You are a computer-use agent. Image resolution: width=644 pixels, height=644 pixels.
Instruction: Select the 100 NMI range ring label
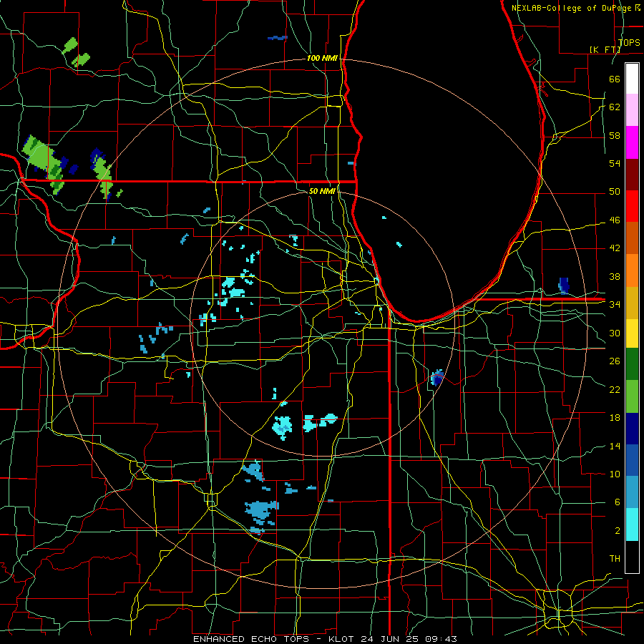coord(322,59)
